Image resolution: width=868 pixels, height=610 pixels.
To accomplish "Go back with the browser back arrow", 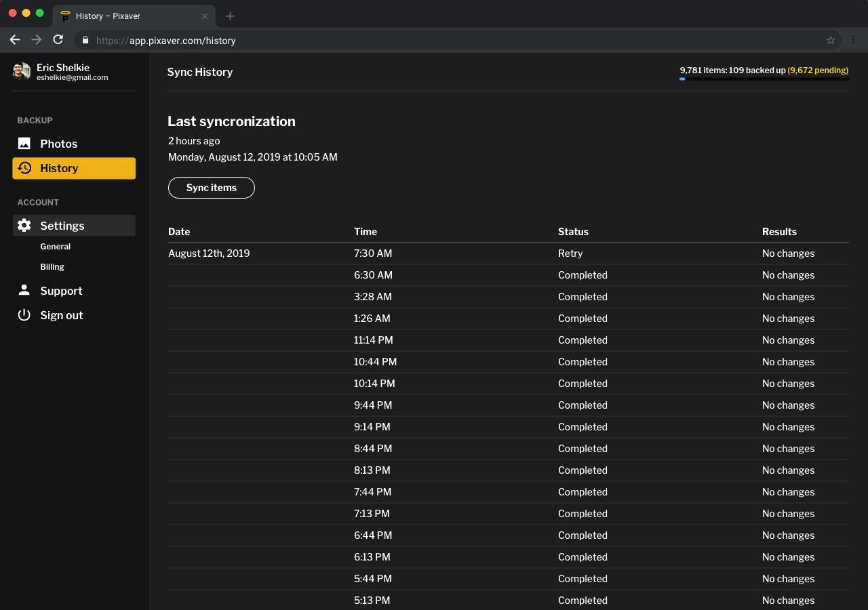I will click(x=15, y=40).
